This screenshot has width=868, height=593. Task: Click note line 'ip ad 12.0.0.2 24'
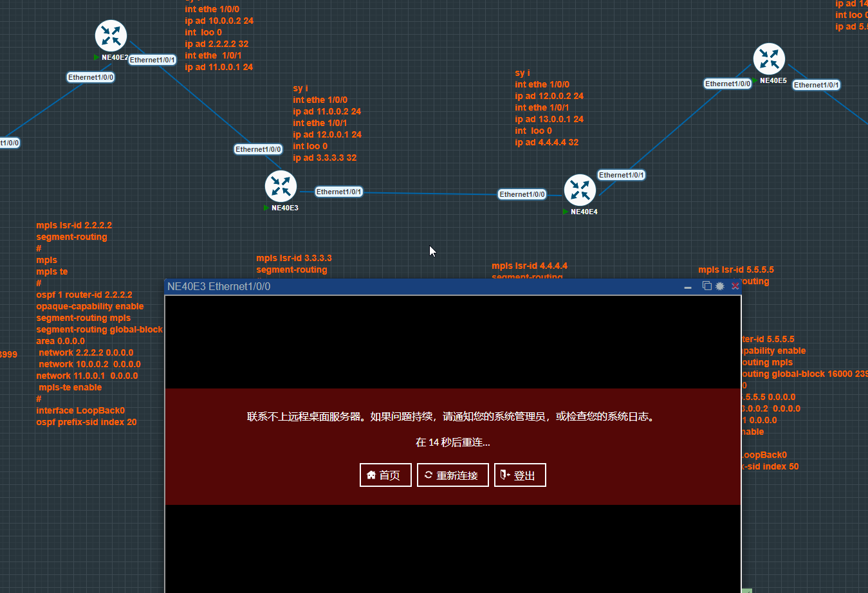[x=549, y=96]
